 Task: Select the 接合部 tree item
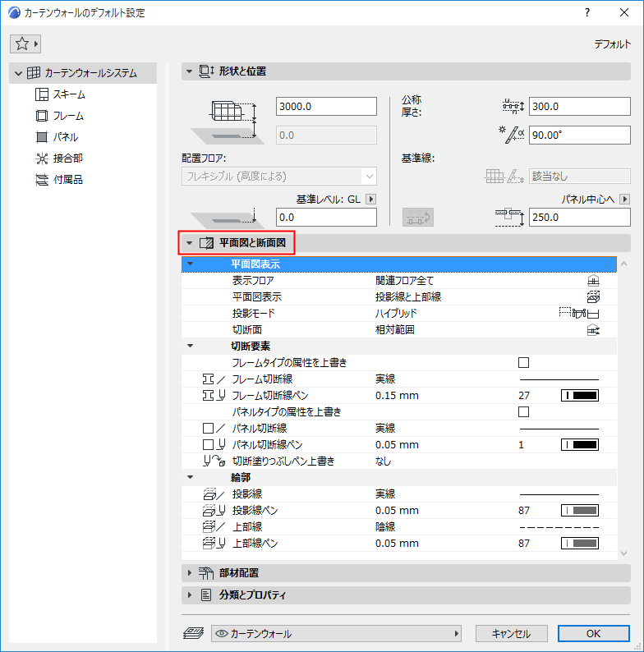tap(59, 158)
